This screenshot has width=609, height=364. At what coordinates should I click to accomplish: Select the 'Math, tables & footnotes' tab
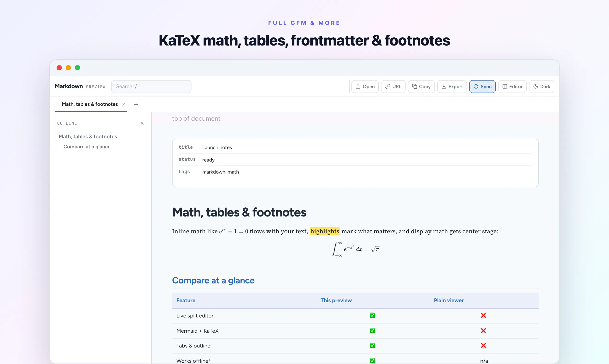90,104
